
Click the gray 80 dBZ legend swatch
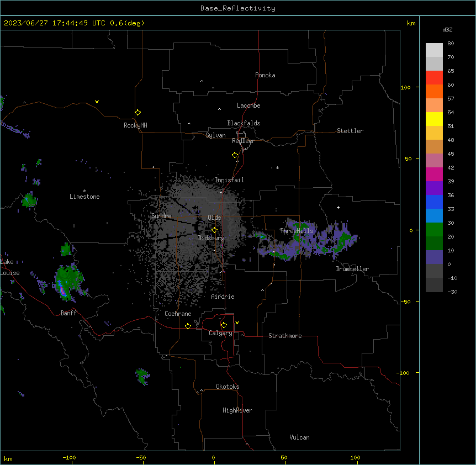tap(434, 50)
